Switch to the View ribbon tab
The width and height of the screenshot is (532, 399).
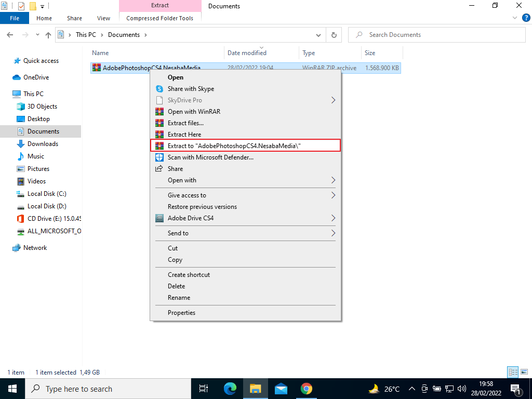[x=103, y=18]
